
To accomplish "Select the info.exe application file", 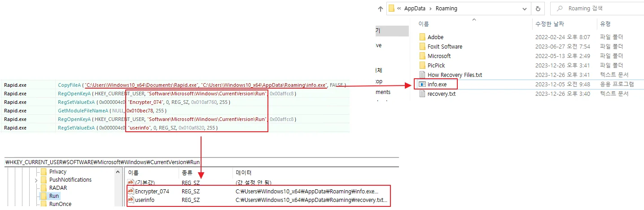I will [x=437, y=85].
